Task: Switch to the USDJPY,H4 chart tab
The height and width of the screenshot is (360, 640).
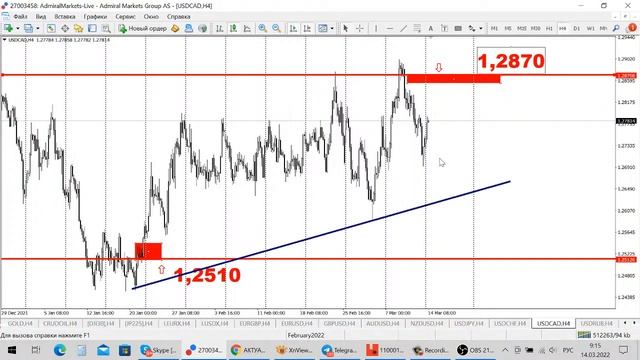Action: point(469,324)
